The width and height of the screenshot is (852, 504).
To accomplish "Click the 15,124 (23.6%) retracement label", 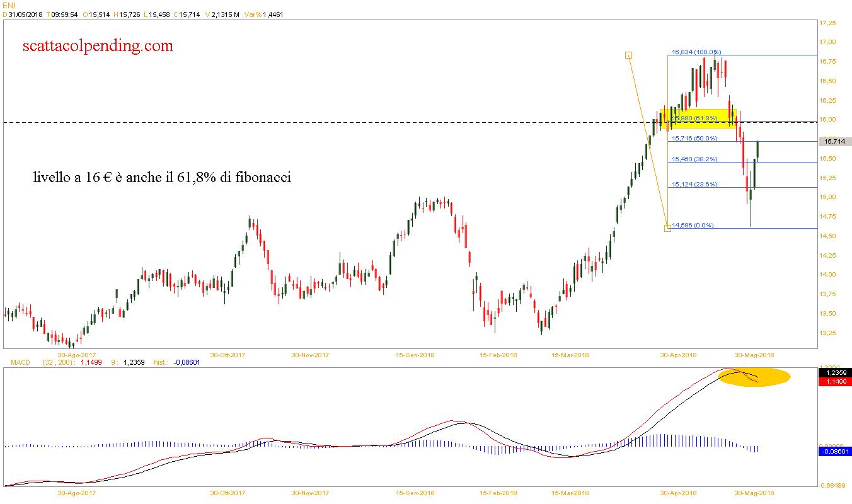I will (694, 185).
